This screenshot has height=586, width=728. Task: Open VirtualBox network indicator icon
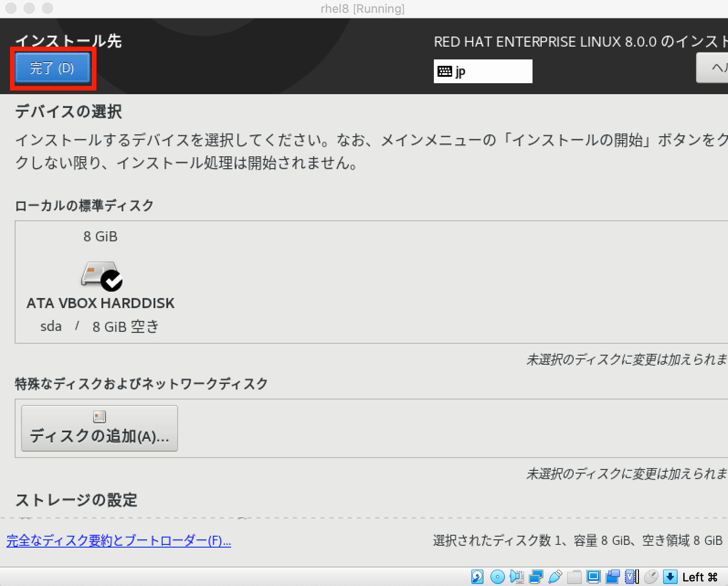pos(536,577)
